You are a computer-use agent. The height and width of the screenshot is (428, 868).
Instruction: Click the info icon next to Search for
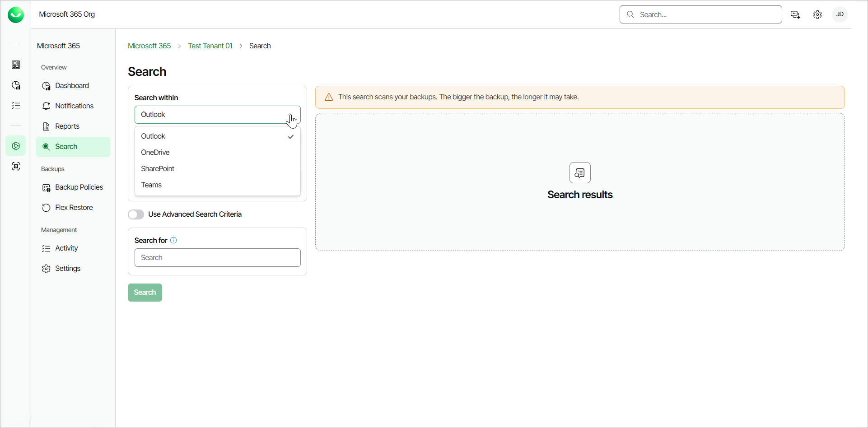click(173, 240)
